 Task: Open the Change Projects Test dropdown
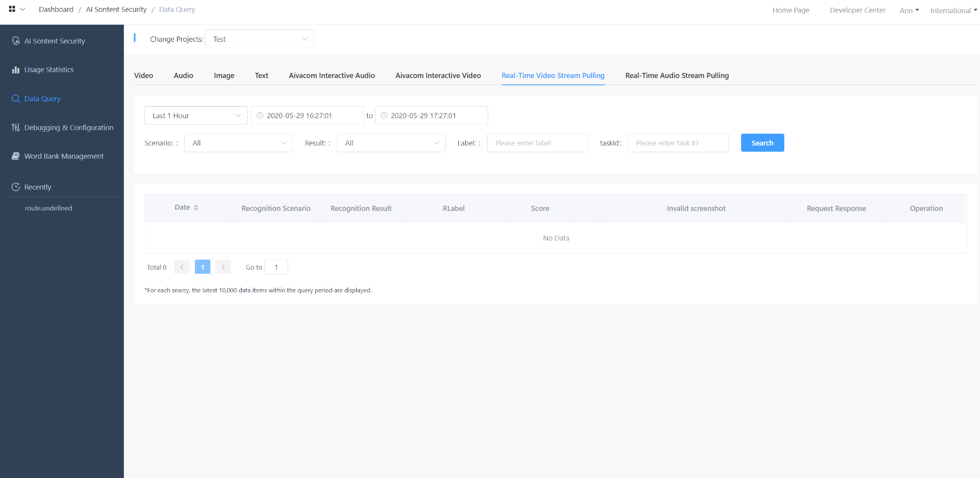pos(259,39)
